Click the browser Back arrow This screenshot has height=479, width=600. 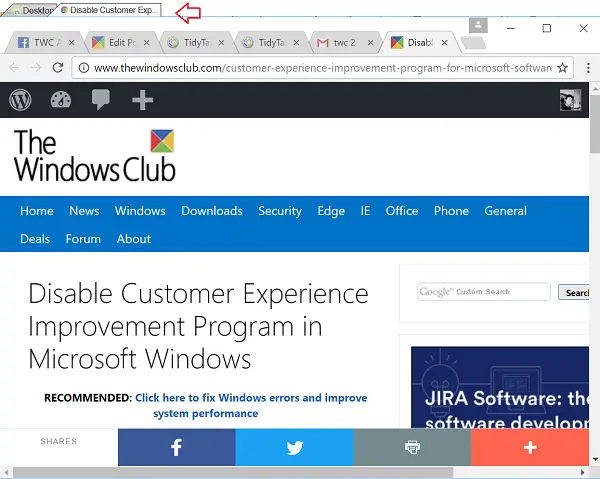tap(14, 68)
